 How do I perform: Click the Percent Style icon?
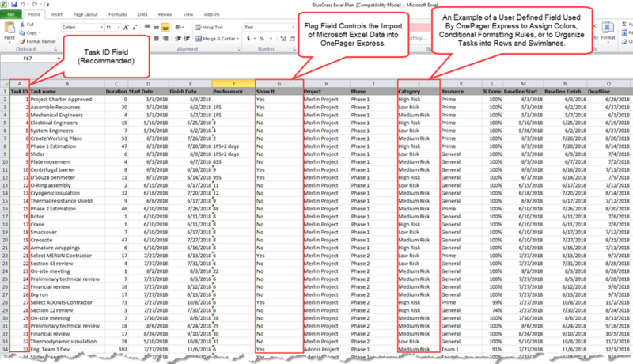pos(262,39)
